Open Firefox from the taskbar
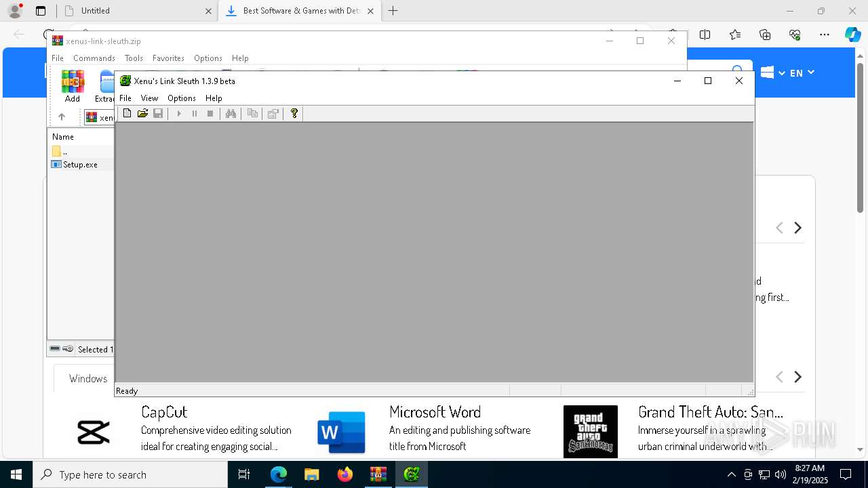Screen dimensions: 868x488 tap(344, 474)
